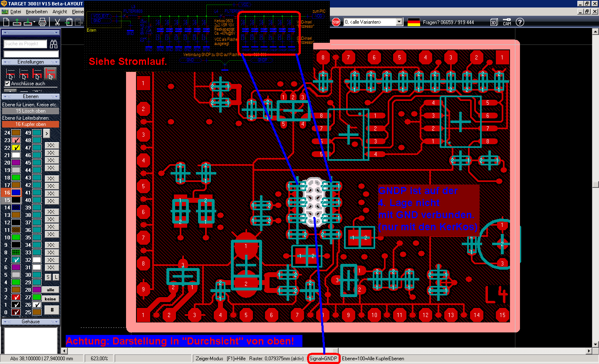599x364 pixels.
Task: Click the '15 Lösch oben' layer button
Action: click(30, 111)
